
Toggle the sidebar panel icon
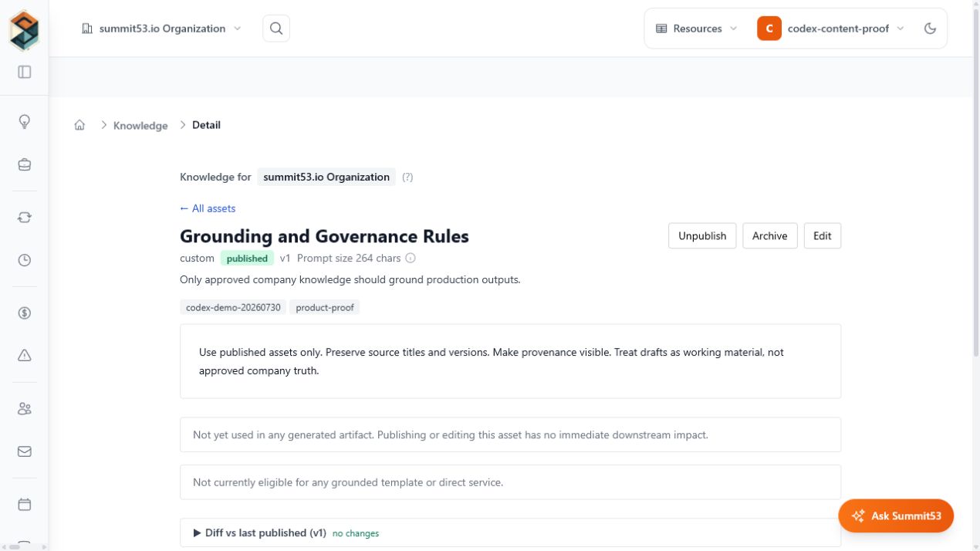pos(25,72)
